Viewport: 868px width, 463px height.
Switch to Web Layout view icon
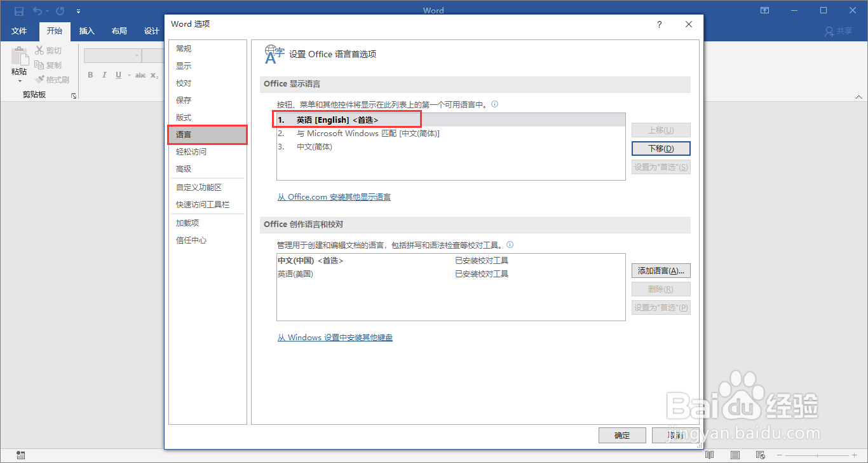(759, 455)
